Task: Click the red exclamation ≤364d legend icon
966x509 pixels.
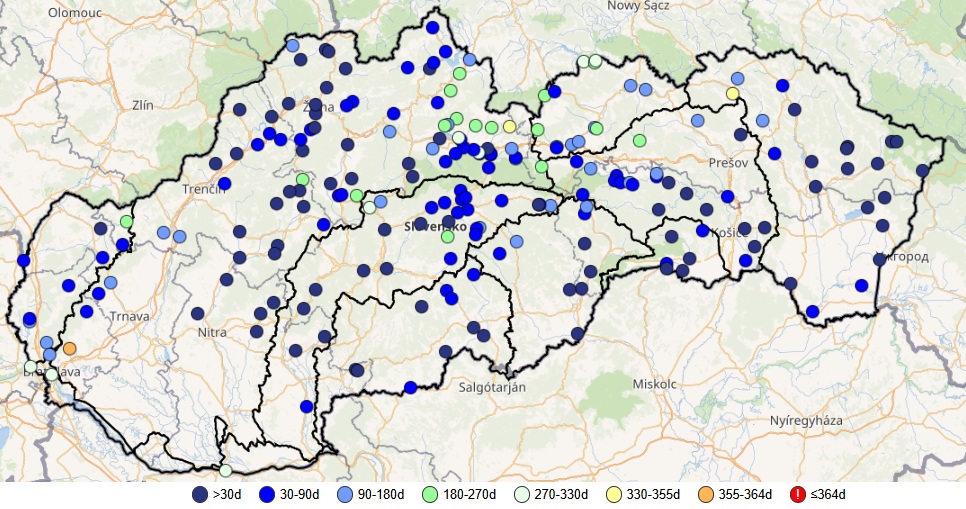Action: pos(798,495)
